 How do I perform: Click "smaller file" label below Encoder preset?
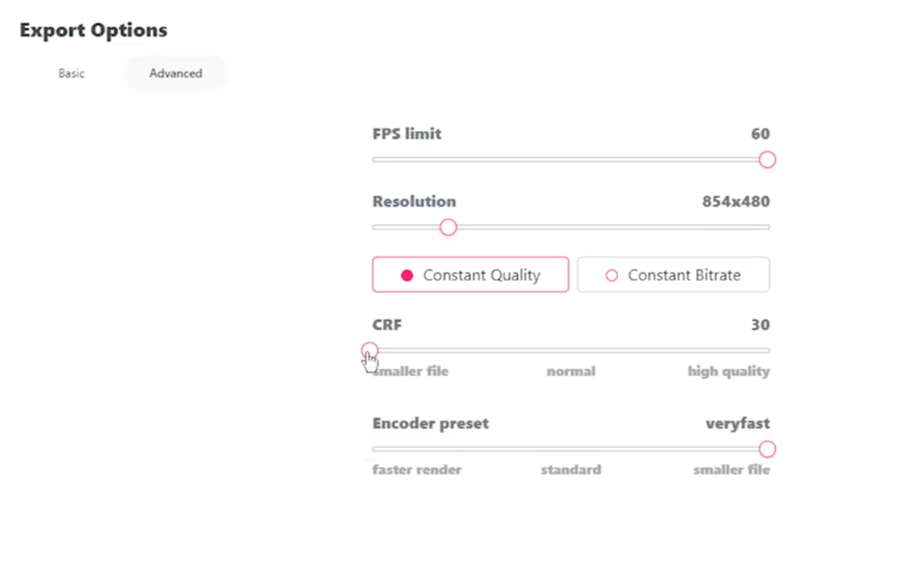pyautogui.click(x=732, y=469)
